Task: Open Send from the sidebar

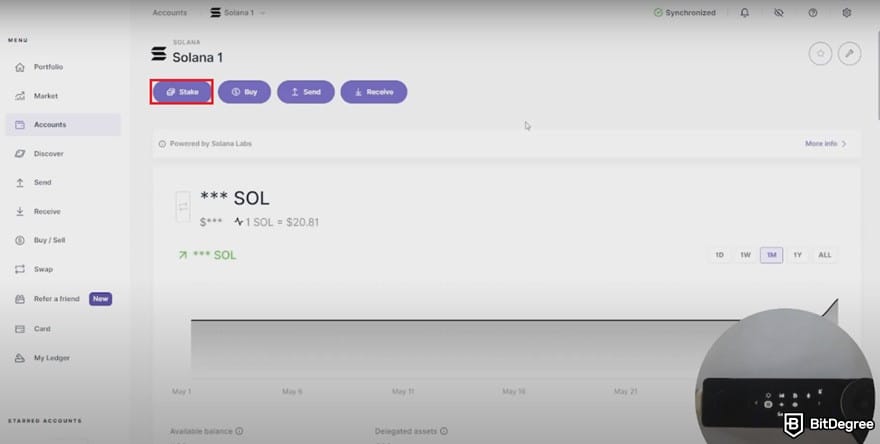Action: [42, 182]
